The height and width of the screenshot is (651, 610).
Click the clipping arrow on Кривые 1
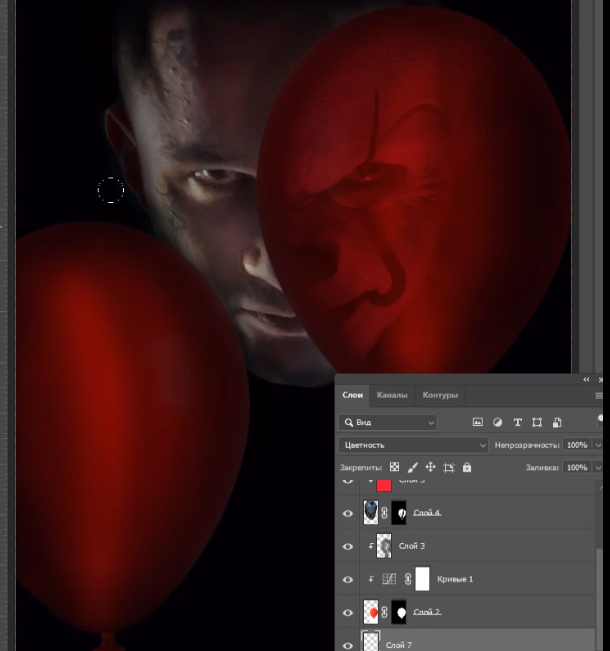371,579
